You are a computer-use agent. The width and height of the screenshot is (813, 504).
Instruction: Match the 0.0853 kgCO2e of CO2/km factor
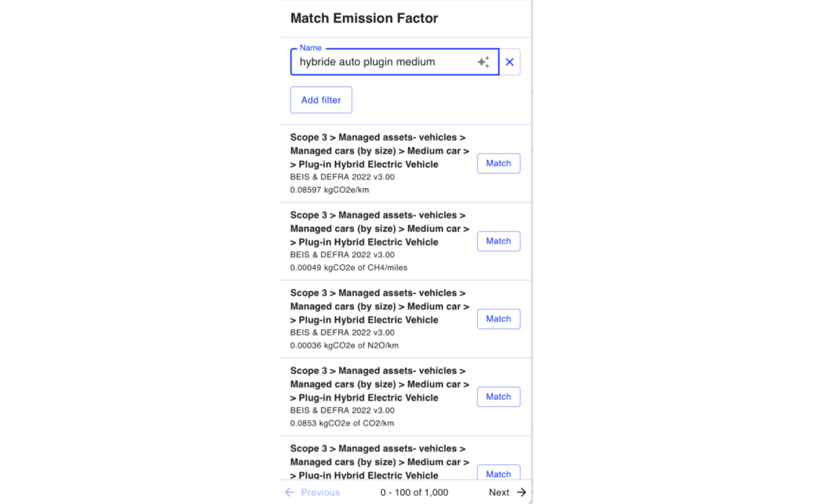point(499,397)
